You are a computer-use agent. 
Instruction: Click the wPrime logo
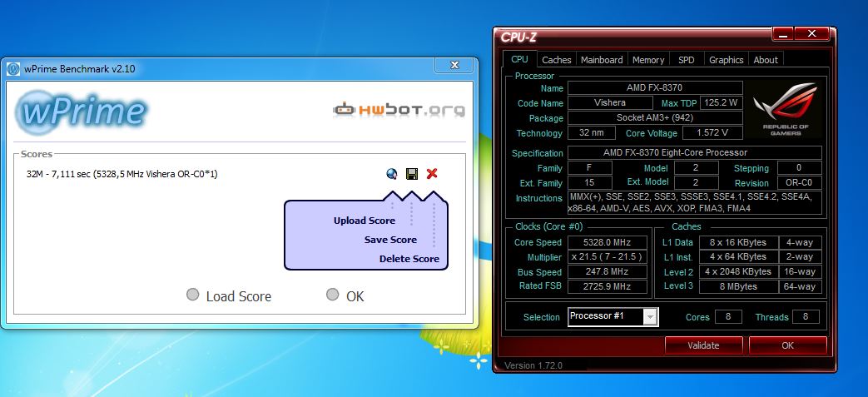(x=82, y=112)
